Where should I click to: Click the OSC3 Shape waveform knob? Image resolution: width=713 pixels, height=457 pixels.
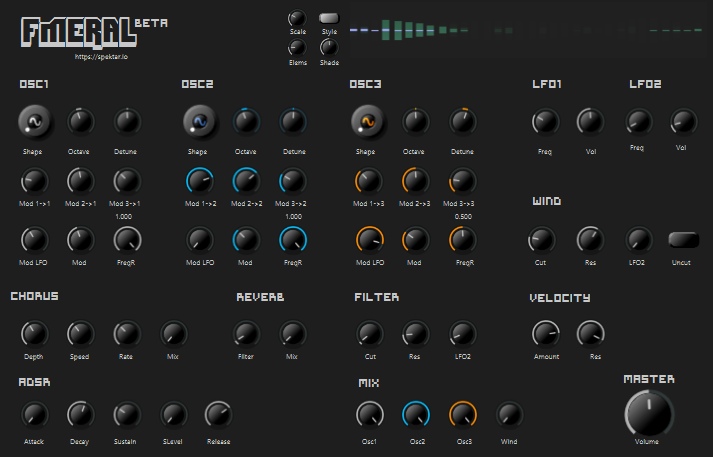[366, 123]
